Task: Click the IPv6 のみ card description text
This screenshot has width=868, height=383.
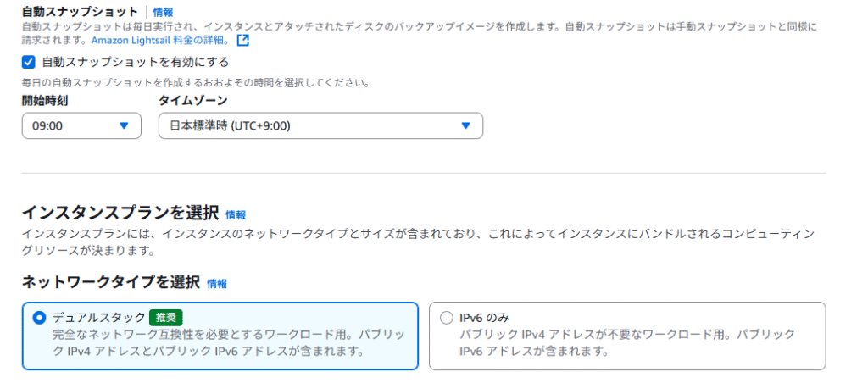Action: pyautogui.click(x=628, y=343)
